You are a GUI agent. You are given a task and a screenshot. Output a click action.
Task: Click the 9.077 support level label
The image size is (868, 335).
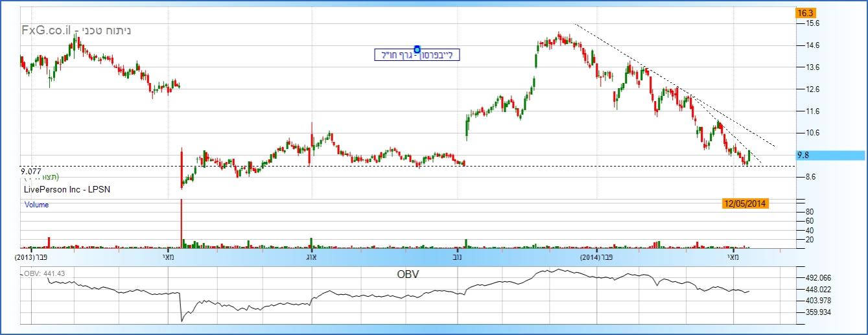click(30, 171)
